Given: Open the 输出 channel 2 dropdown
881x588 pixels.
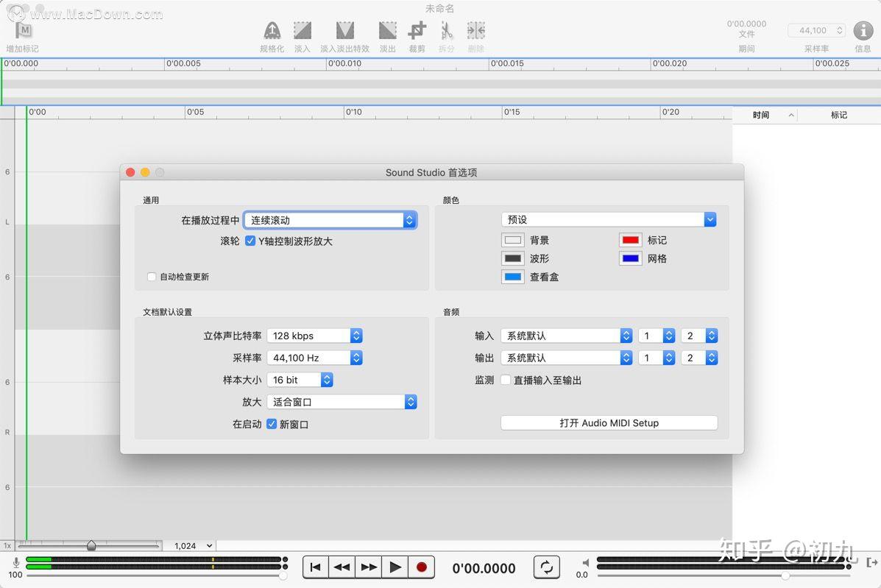Looking at the screenshot, I should (699, 358).
